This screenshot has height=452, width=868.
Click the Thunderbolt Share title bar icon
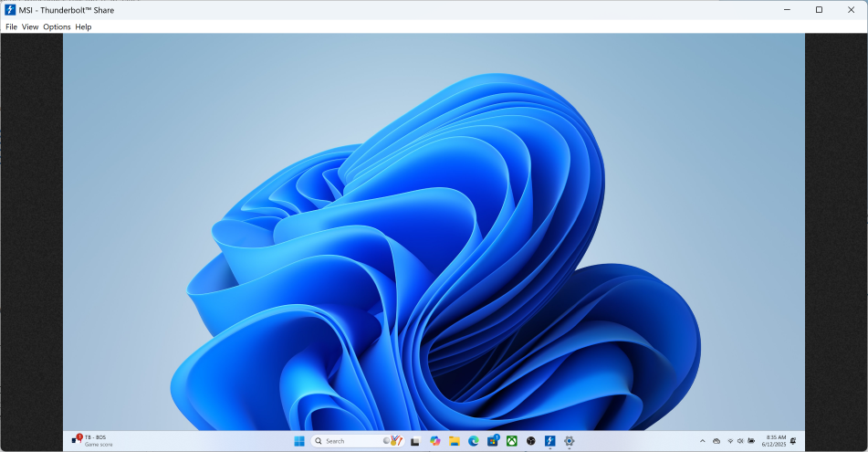tap(10, 10)
